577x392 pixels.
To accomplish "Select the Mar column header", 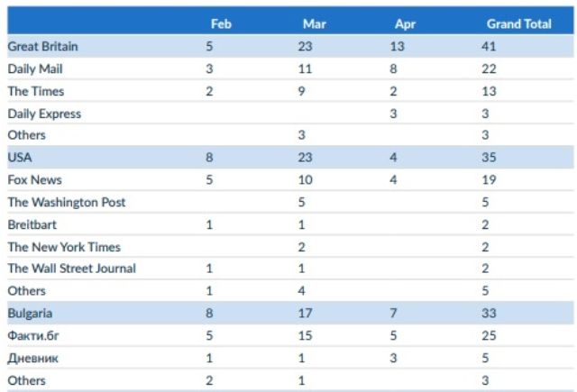I will coord(314,24).
